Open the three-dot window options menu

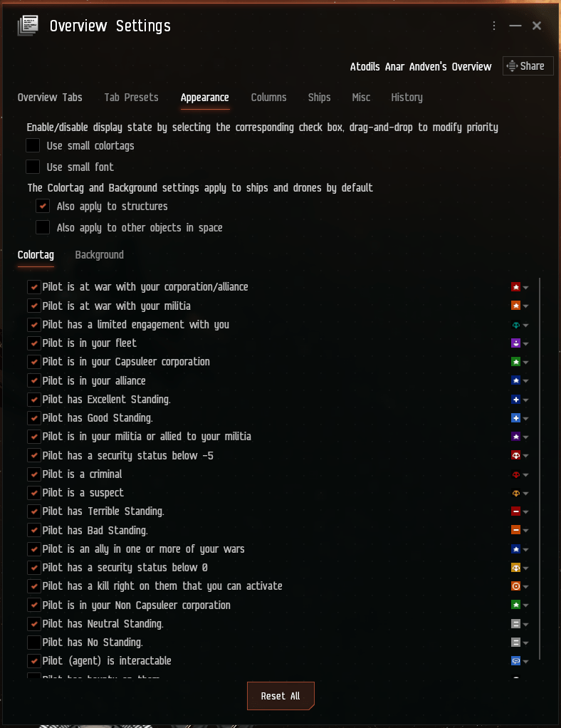(x=494, y=25)
